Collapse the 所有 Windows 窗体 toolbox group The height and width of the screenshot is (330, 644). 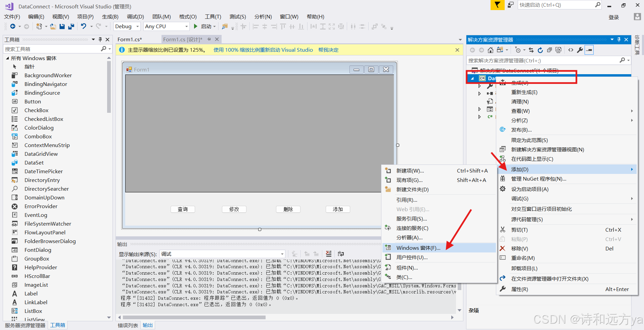pos(7,58)
